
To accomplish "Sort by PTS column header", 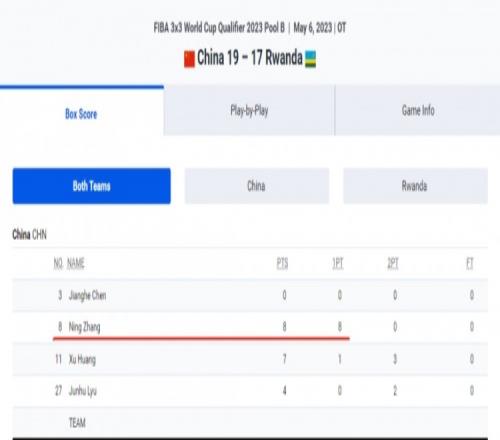I will pyautogui.click(x=282, y=264).
